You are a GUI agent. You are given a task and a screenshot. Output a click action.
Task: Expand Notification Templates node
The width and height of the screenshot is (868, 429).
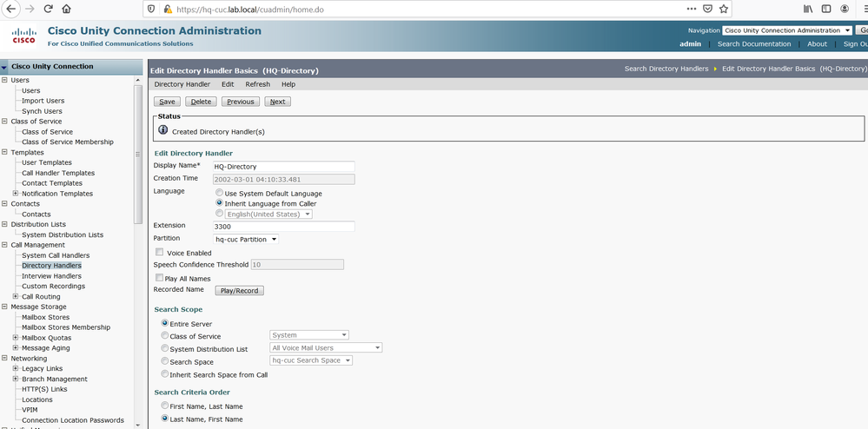pyautogui.click(x=16, y=193)
